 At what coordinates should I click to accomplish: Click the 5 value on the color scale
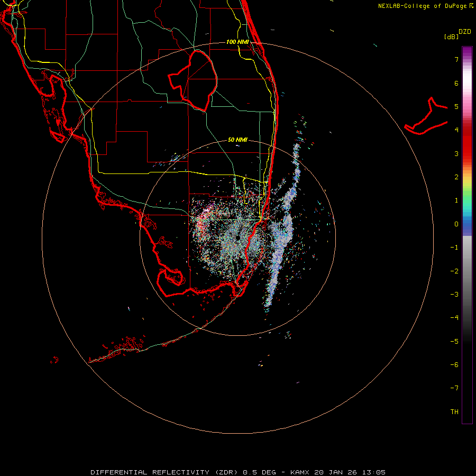pyautogui.click(x=456, y=106)
